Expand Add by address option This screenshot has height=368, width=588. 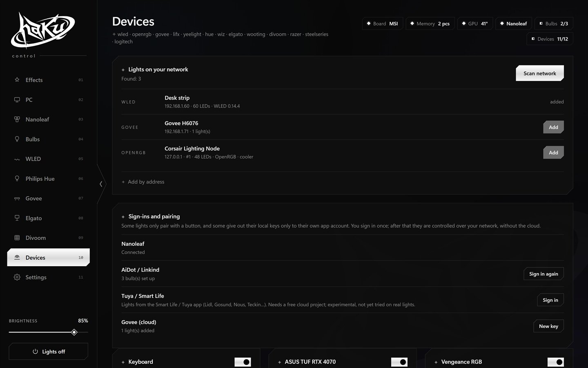click(x=143, y=182)
